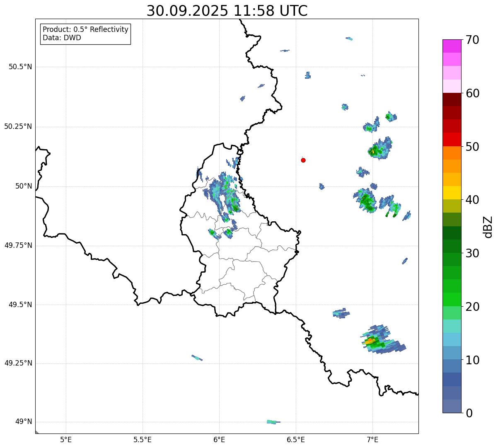This screenshot has height=448, width=498.
Task: Click the 50.5°N latitude label
Action: tap(20, 67)
